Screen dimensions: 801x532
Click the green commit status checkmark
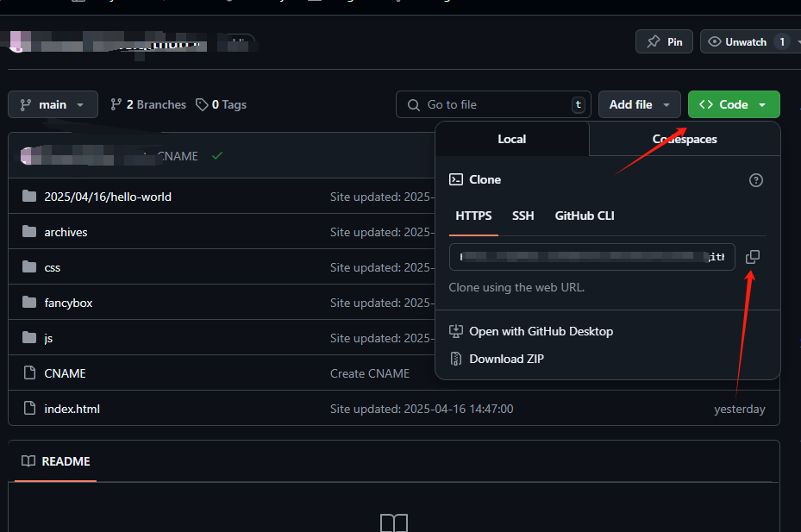tap(216, 156)
